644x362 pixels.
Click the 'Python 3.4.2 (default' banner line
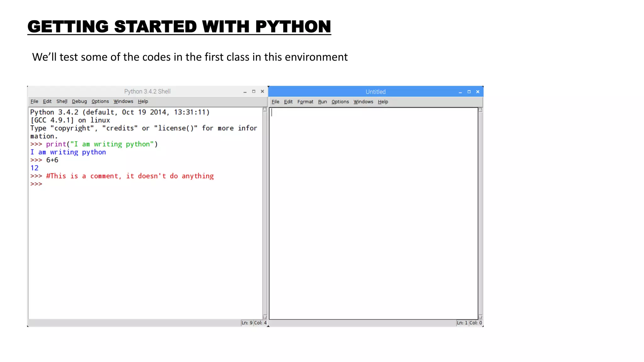tap(120, 112)
